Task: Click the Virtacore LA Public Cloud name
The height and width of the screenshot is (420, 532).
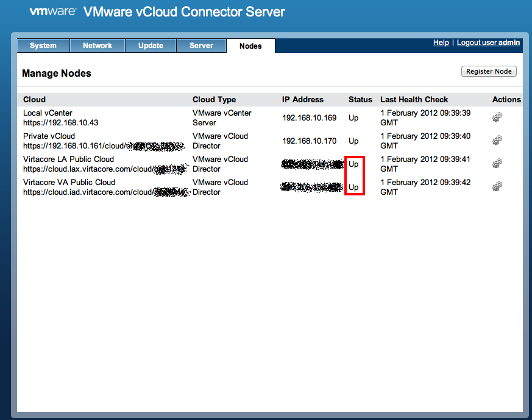Action: pyautogui.click(x=68, y=159)
